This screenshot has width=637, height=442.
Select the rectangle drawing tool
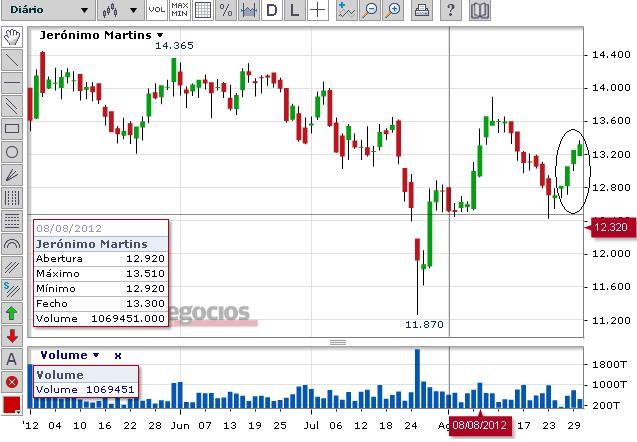12,129
